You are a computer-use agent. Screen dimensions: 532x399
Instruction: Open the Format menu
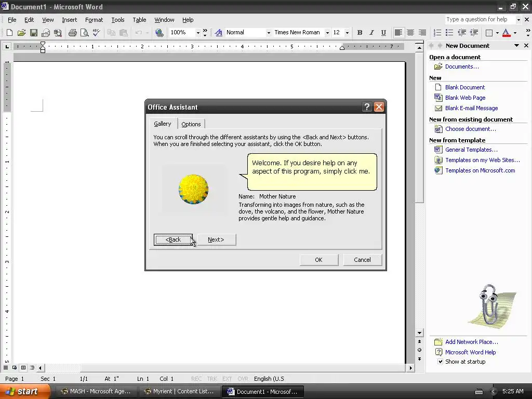click(x=94, y=20)
